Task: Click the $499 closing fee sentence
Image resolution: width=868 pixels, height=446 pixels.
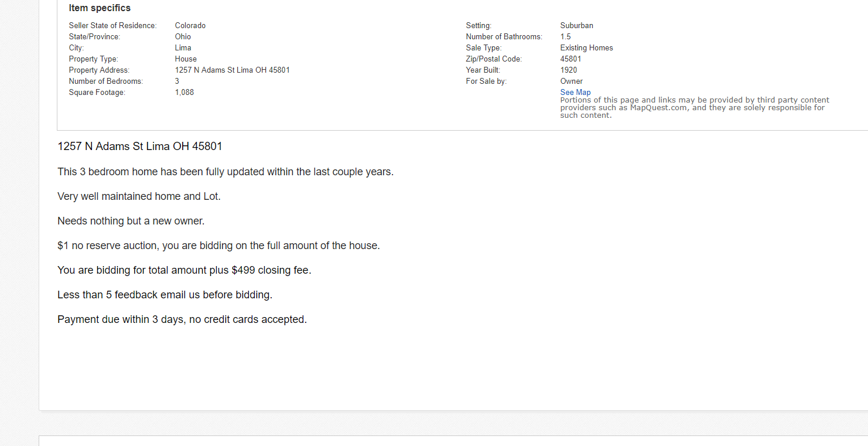Action: tap(184, 270)
